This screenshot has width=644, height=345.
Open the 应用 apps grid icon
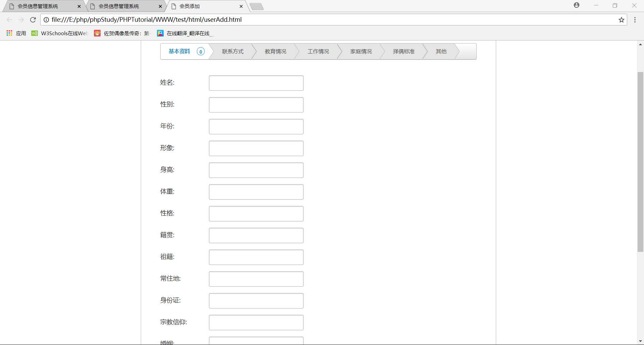[9, 33]
